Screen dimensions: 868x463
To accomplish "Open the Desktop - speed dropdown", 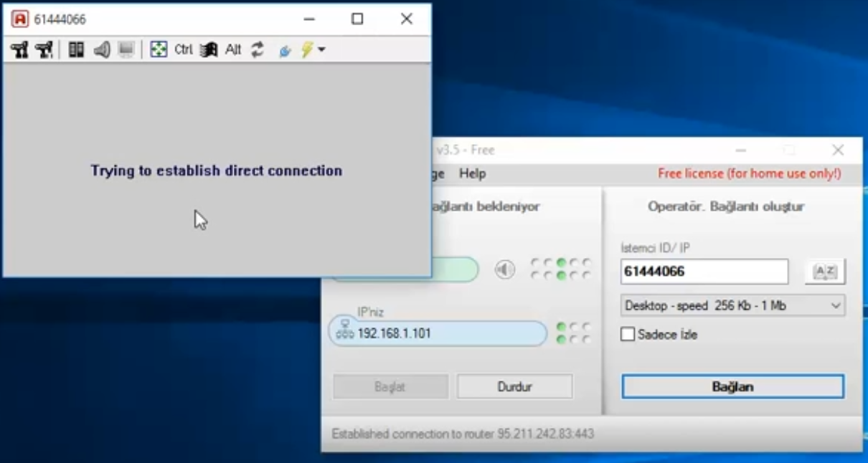I will point(732,306).
